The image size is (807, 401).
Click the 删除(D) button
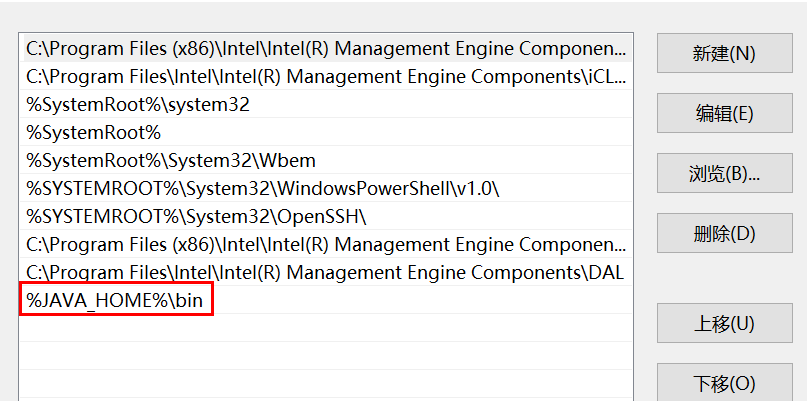pyautogui.click(x=723, y=233)
